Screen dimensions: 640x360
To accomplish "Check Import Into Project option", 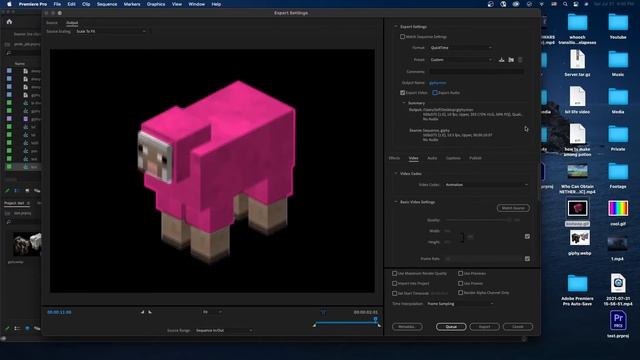I will pos(395,283).
